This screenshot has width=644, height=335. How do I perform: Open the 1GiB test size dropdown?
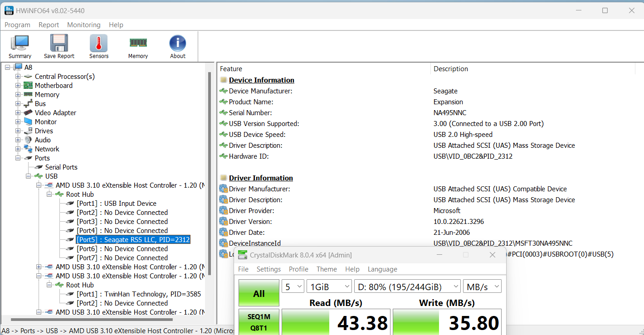329,286
